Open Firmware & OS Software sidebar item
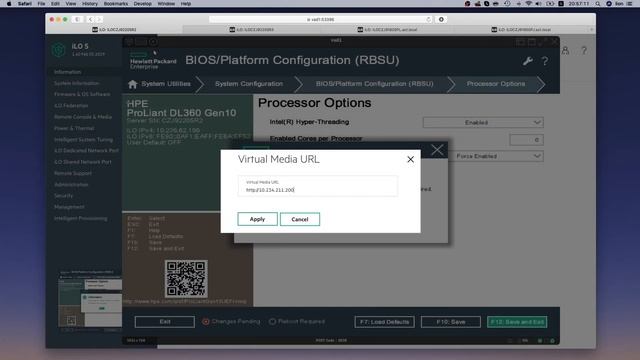The image size is (640, 360). [x=82, y=94]
